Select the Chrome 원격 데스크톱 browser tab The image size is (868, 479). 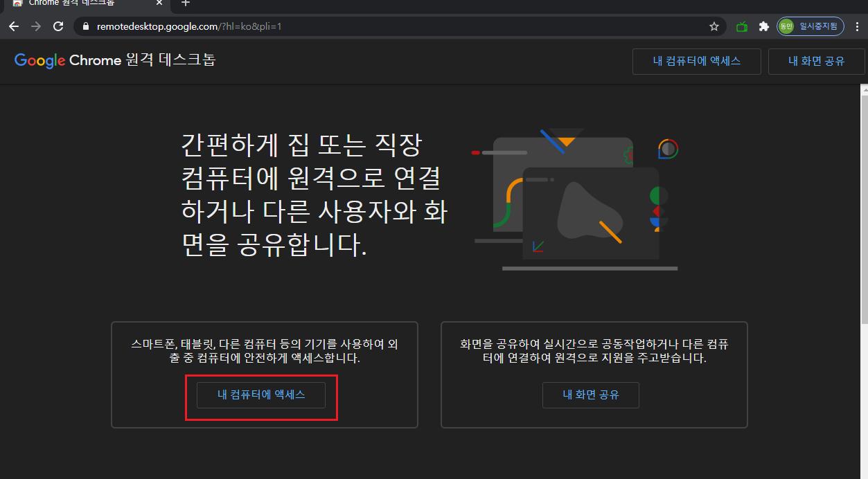pyautogui.click(x=86, y=3)
